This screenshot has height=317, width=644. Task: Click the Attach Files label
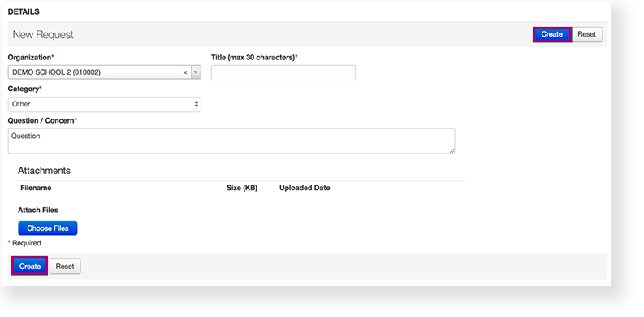tap(38, 210)
